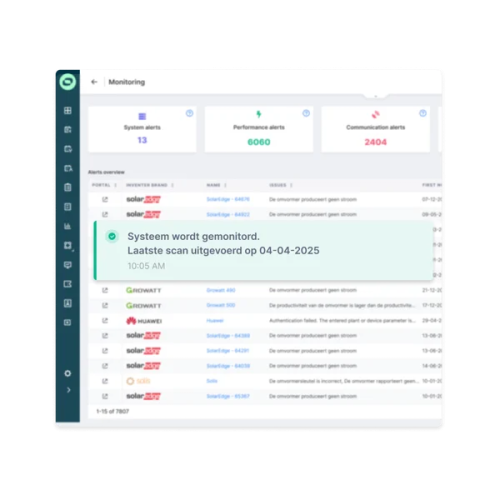This screenshot has width=500, height=500.
Task: Open portal link icon for SolarEdge - 64291 row
Action: pos(105,351)
